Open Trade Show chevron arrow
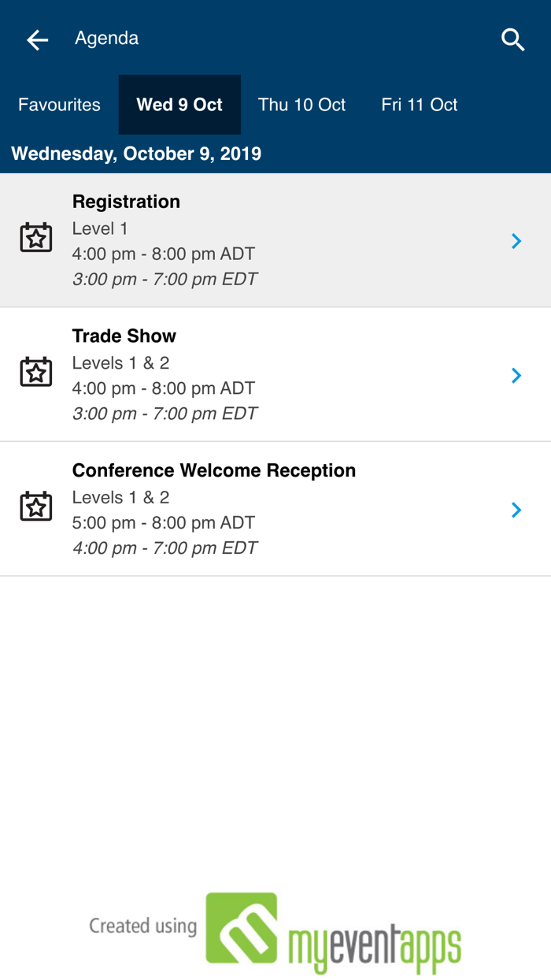Viewport: 551px width, 980px height. coord(516,376)
